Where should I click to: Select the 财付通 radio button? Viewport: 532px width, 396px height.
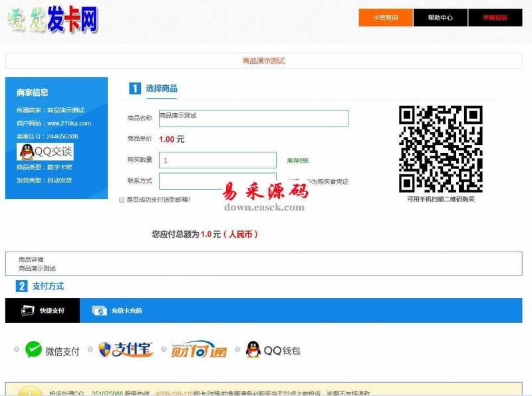click(x=164, y=349)
